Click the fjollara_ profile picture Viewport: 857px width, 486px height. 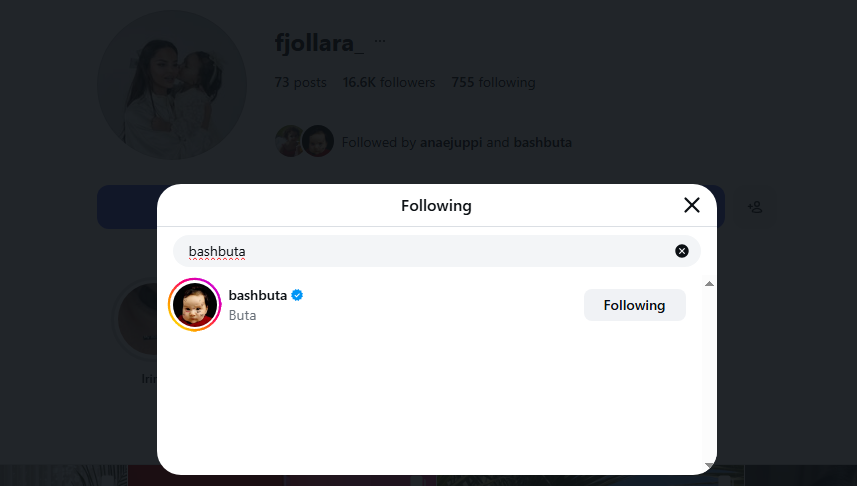click(172, 85)
